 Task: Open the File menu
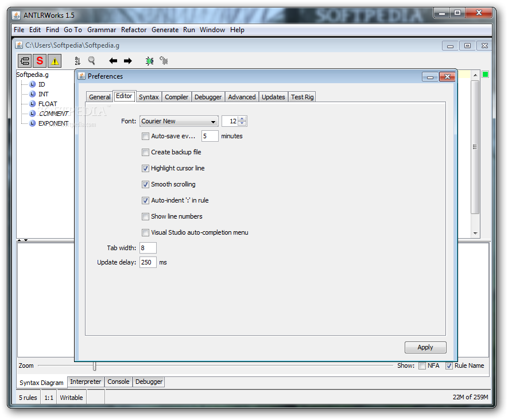[x=19, y=30]
